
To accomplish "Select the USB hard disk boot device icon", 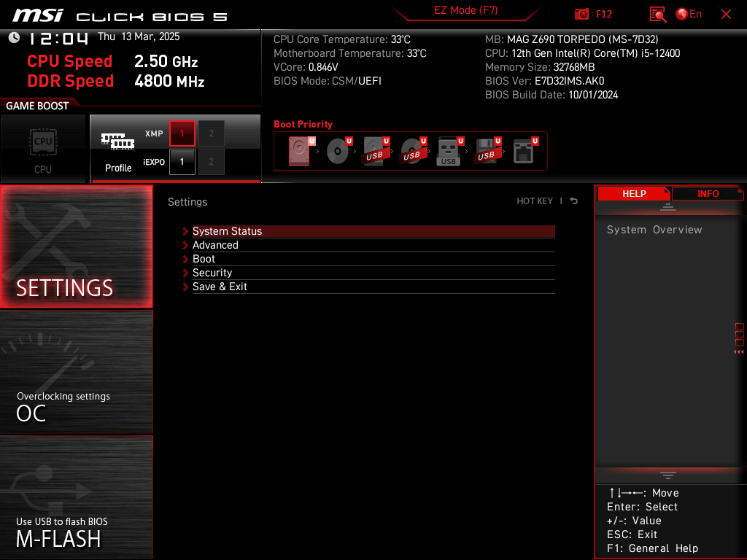I will click(376, 151).
